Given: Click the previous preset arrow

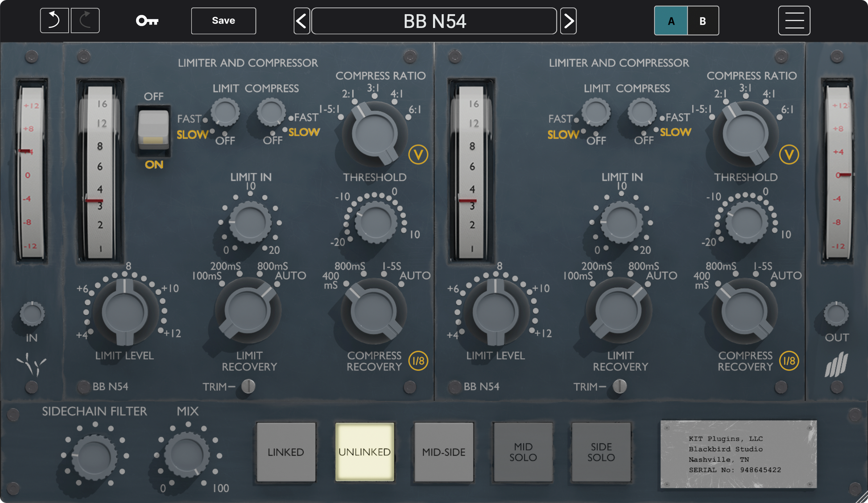Looking at the screenshot, I should point(302,21).
